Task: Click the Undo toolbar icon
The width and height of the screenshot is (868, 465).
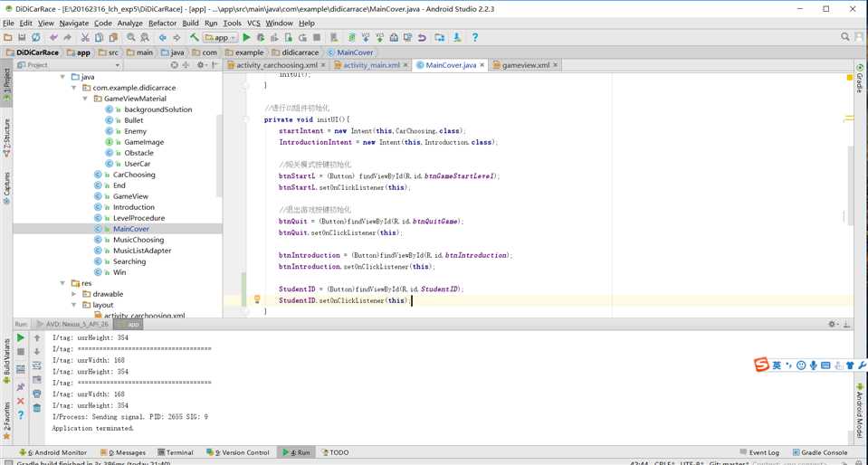Action: (x=53, y=38)
